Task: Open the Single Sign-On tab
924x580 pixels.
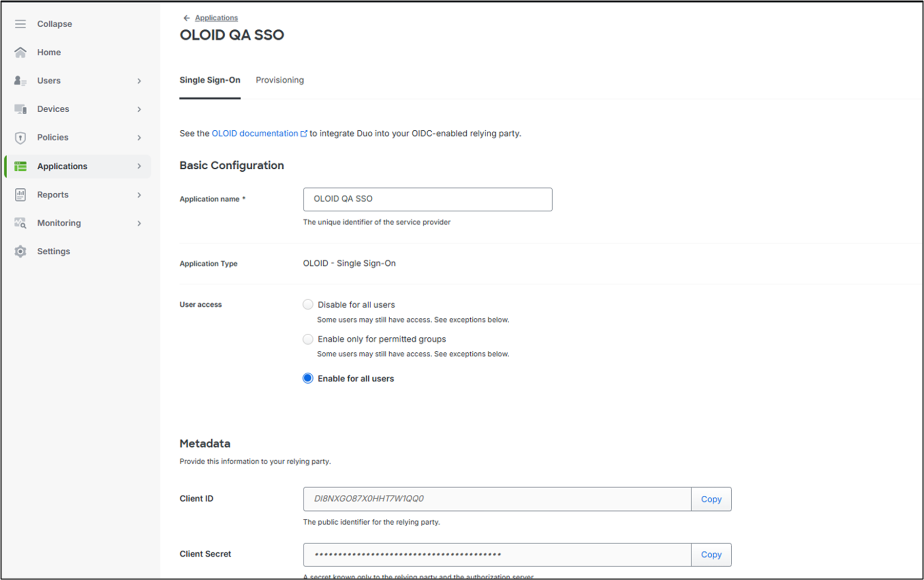Action: pos(210,80)
